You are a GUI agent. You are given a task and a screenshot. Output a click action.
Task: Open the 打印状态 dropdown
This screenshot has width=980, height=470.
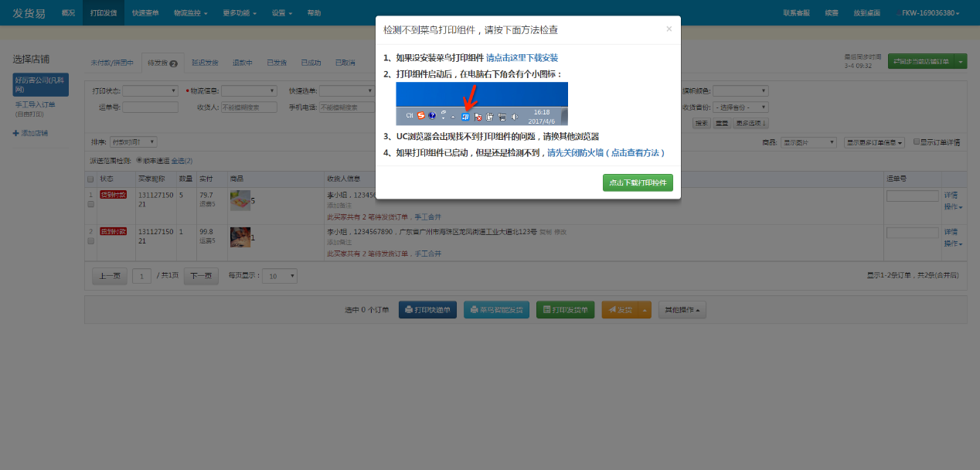150,90
